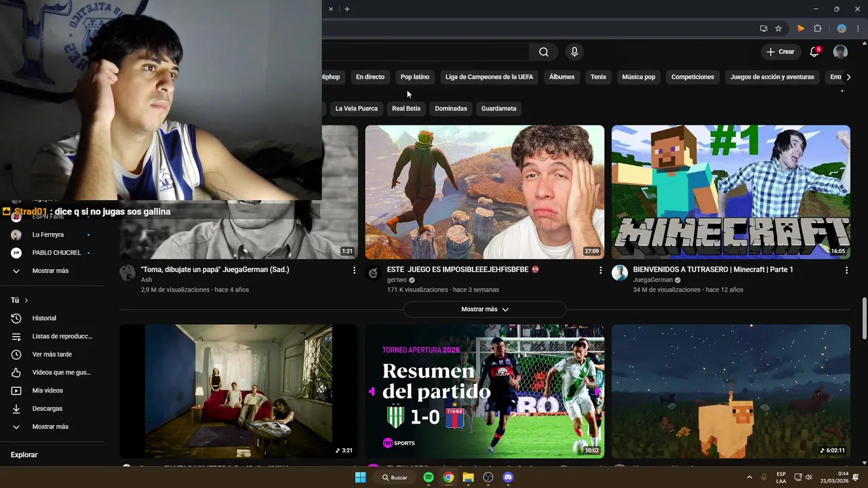
Task: Open the Chrome three-dot menu
Action: 859,28
